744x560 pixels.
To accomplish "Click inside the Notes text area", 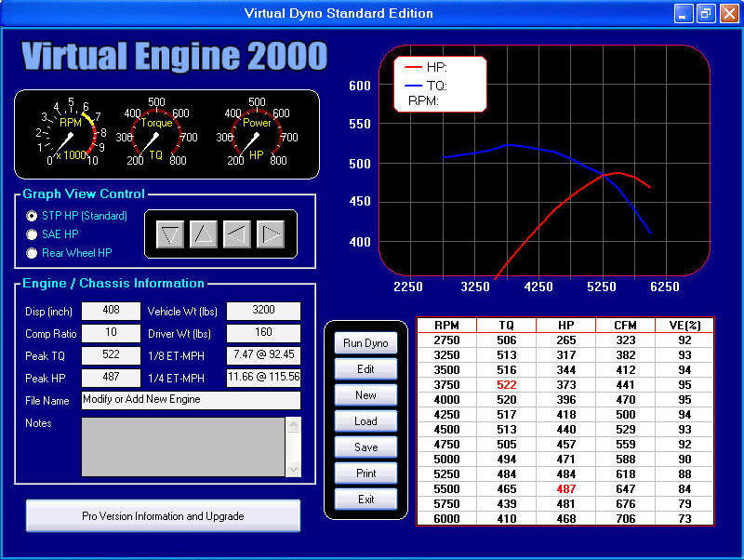I will coord(181,447).
